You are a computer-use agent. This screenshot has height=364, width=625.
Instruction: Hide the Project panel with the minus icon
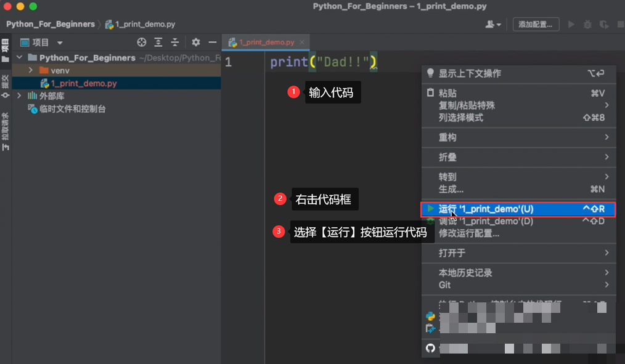click(213, 42)
